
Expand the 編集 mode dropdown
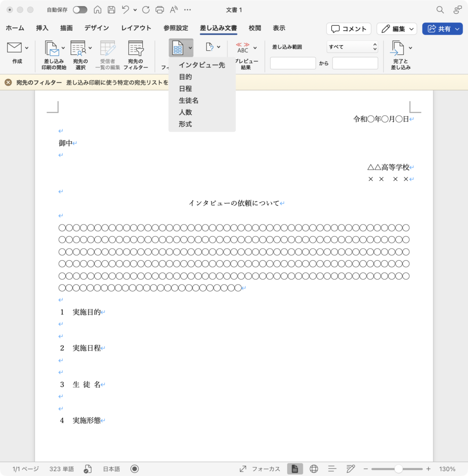[397, 29]
